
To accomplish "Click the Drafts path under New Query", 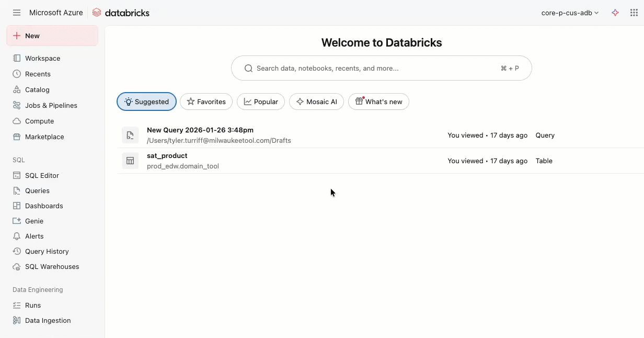I will (x=219, y=140).
